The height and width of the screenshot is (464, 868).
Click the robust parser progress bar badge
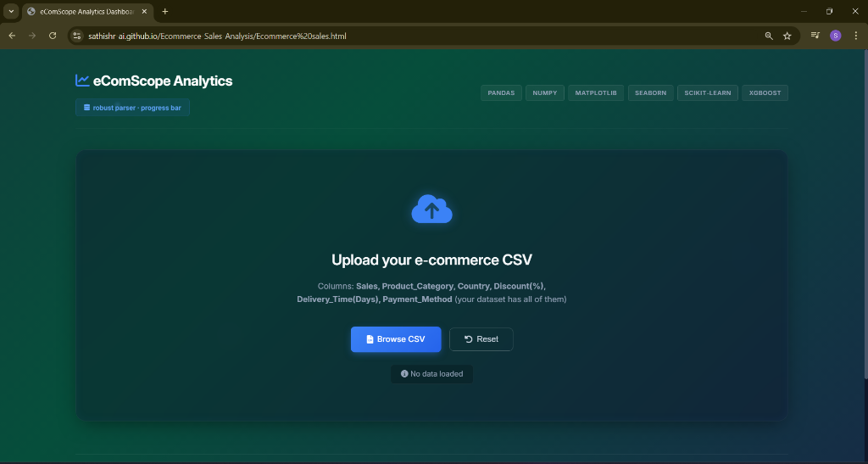pyautogui.click(x=132, y=108)
